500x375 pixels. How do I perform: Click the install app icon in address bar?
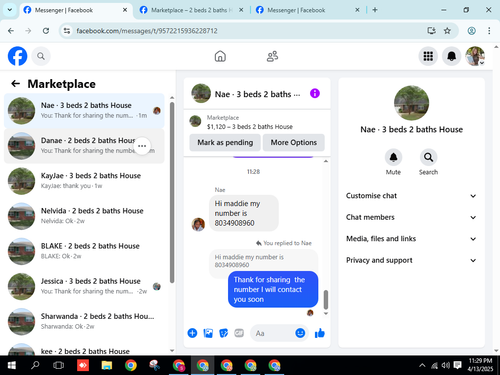tap(431, 31)
